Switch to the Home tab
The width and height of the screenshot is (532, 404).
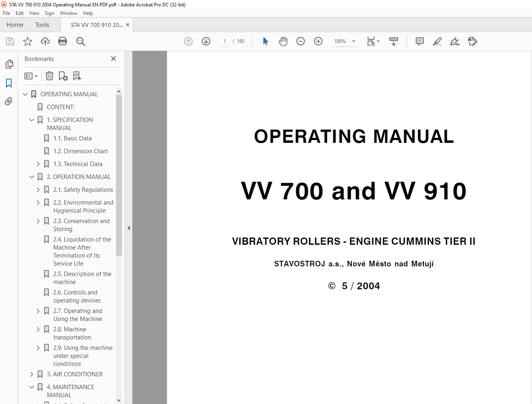15,25
